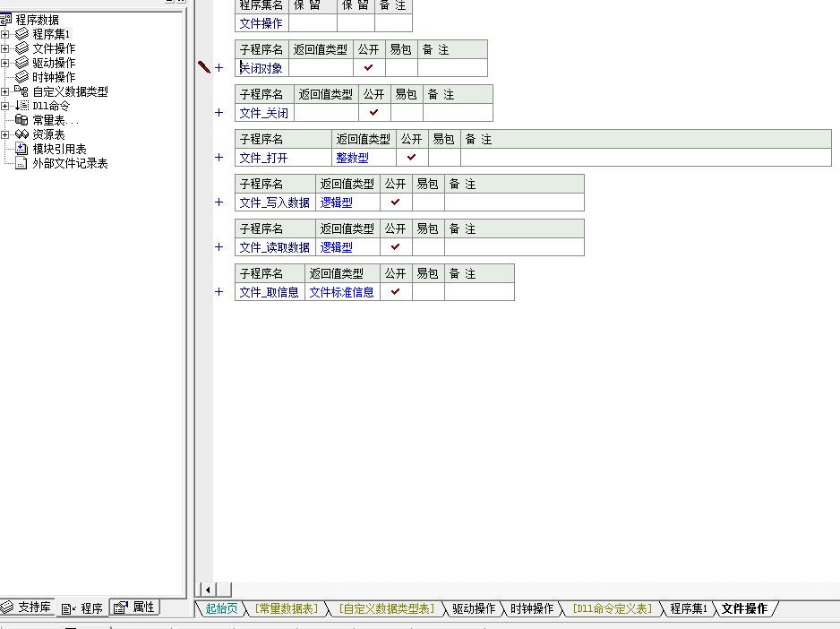Toggle the 公开 checkmark for 文件_取信息
The image size is (840, 629).
pos(396,292)
